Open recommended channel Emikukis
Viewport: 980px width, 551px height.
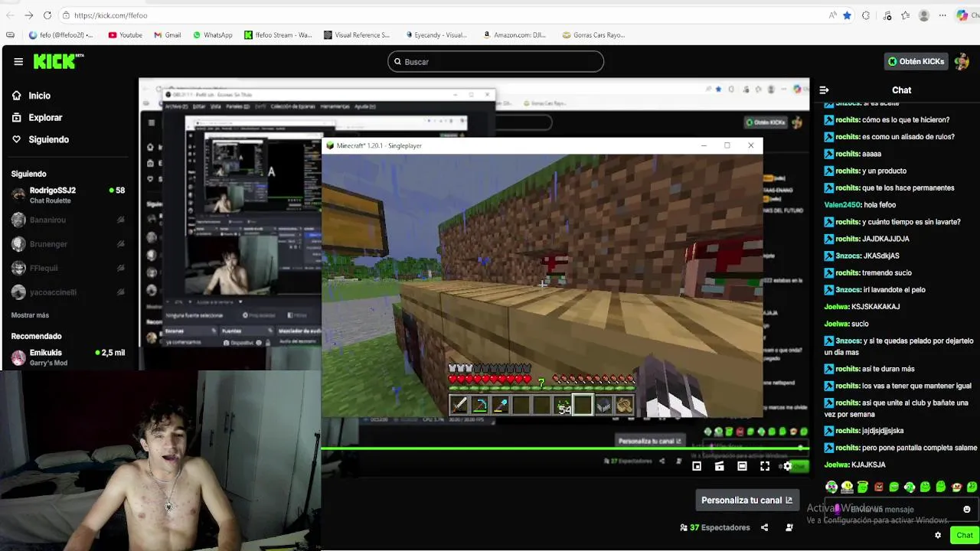[68, 357]
